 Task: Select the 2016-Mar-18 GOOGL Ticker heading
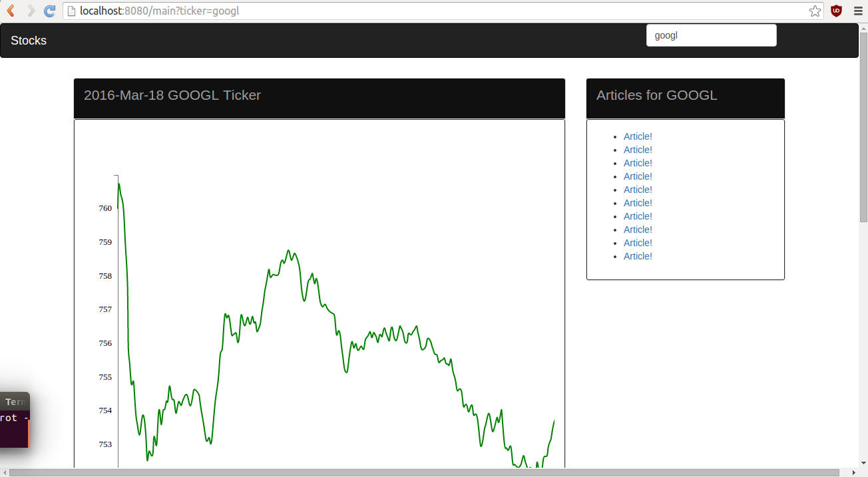click(x=172, y=95)
